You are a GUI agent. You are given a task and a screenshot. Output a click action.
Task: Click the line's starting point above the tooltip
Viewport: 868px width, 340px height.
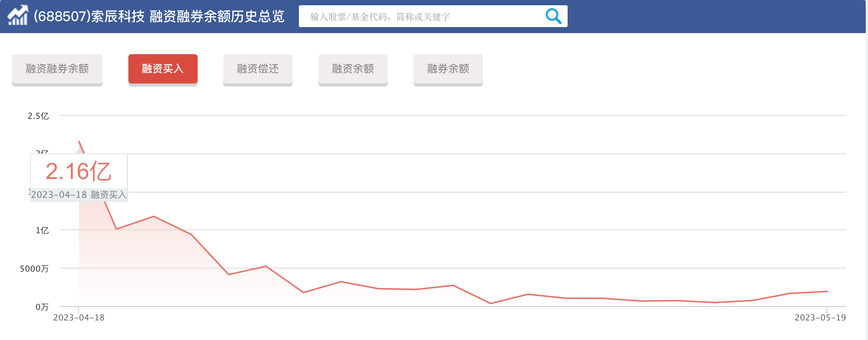[x=79, y=141]
